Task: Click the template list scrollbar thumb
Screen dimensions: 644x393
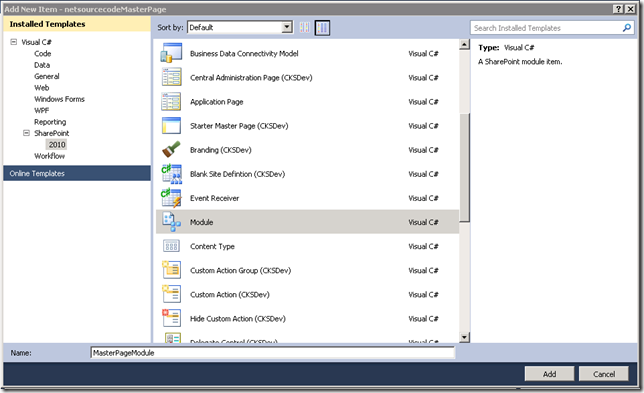Action: click(465, 168)
